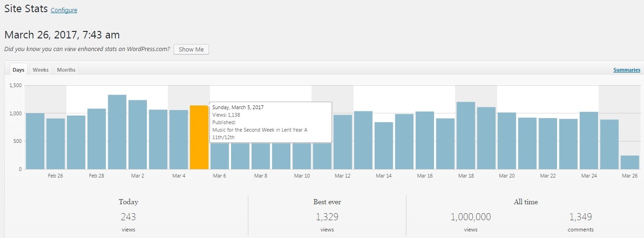Select the Mar 4 bar
644x238 pixels.
[179, 140]
